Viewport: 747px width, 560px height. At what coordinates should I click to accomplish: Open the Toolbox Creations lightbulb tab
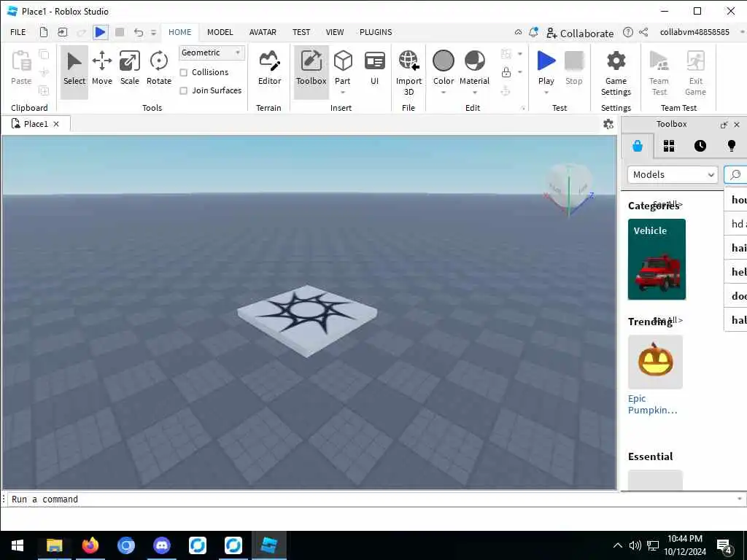point(731,146)
